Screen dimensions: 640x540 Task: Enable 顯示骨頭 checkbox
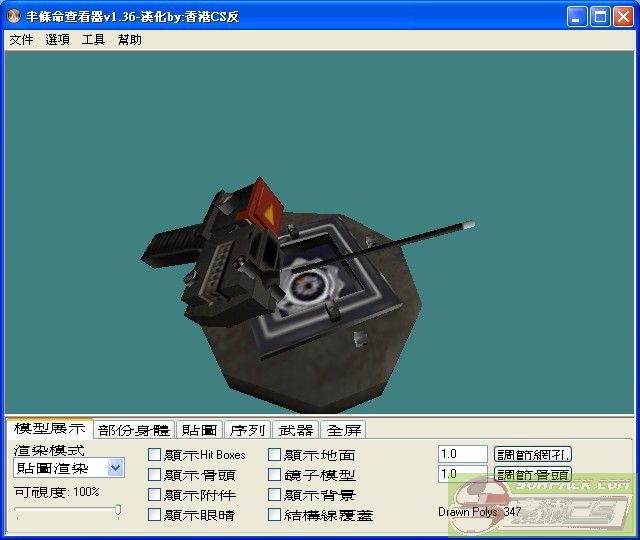pos(154,475)
